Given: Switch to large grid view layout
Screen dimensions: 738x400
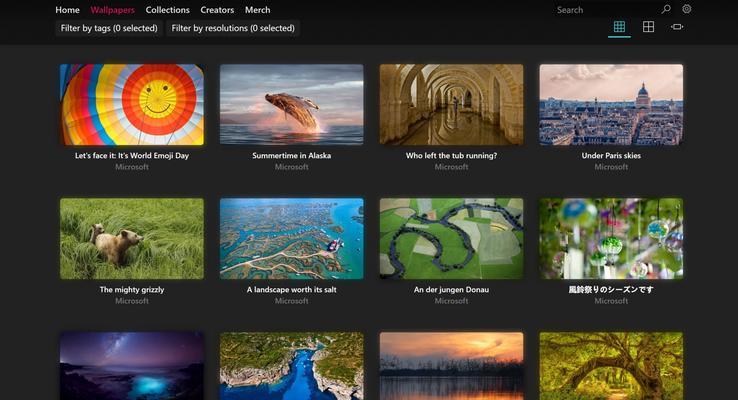Looking at the screenshot, I should (x=649, y=27).
